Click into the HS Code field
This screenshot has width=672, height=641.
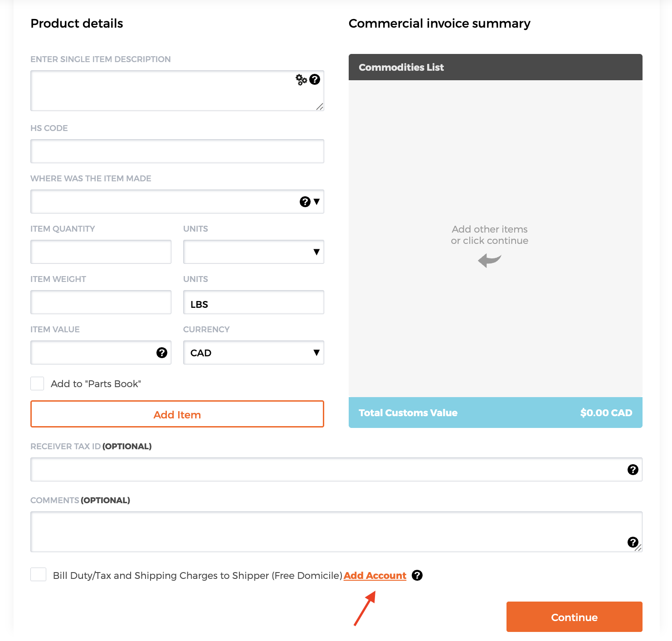(x=177, y=151)
